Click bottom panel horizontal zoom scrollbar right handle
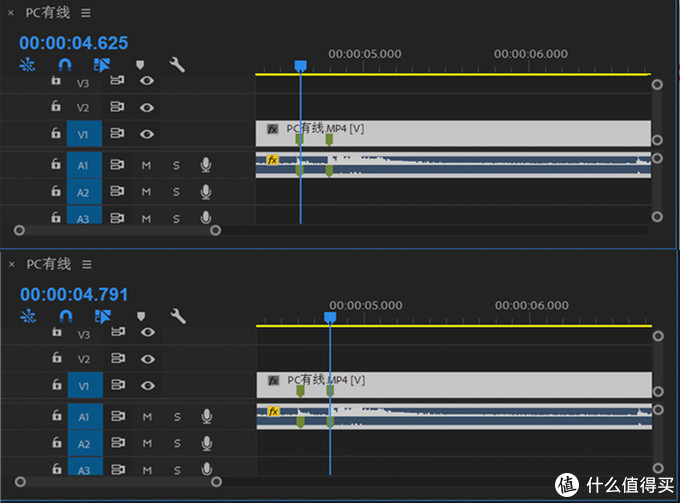Image resolution: width=680 pixels, height=503 pixels. pyautogui.click(x=216, y=482)
